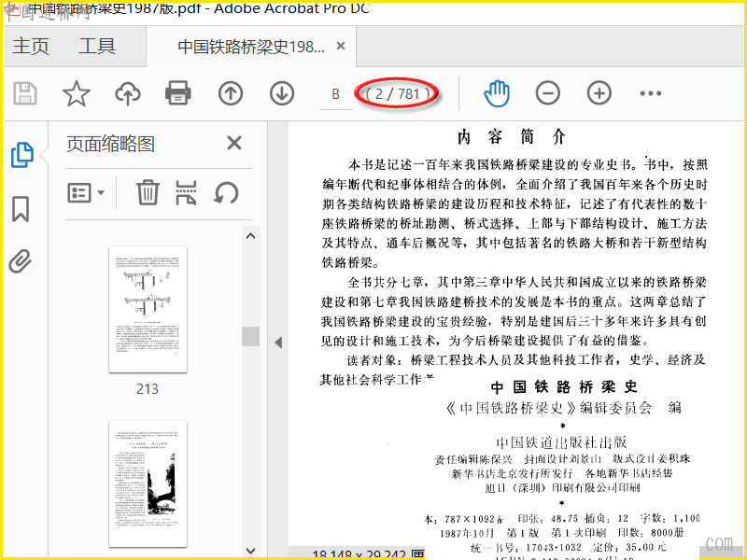The image size is (747, 560).
Task: Click the 213 page label
Action: 148,389
